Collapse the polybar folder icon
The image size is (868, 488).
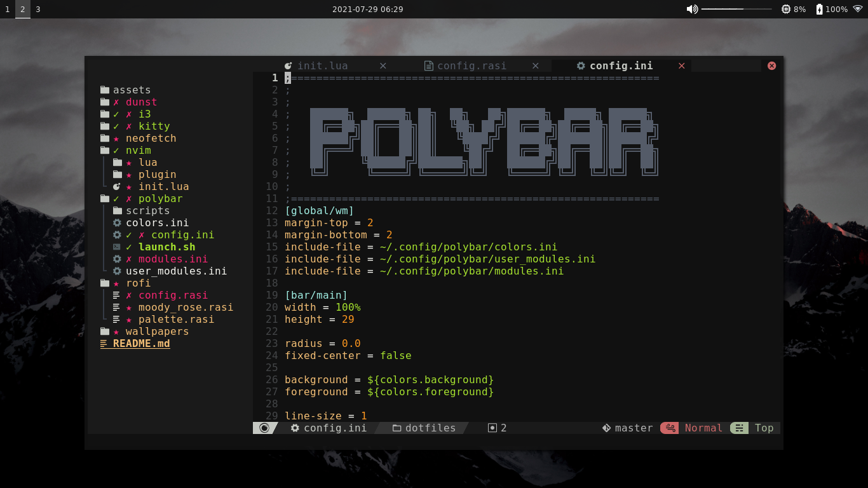pyautogui.click(x=105, y=199)
